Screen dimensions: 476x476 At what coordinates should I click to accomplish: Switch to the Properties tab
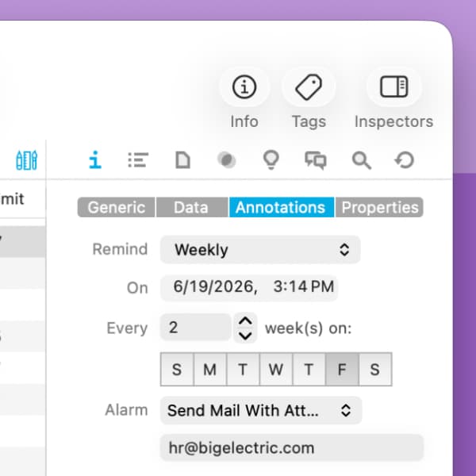pyautogui.click(x=379, y=207)
